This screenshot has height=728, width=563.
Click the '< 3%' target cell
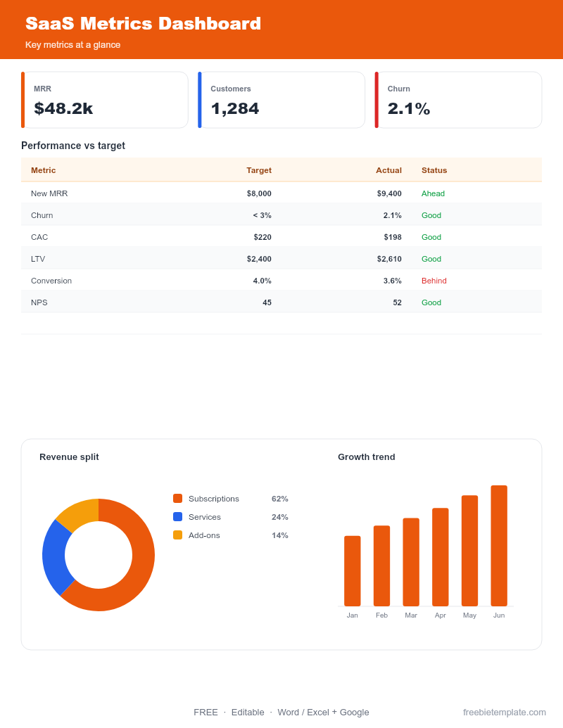[262, 215]
